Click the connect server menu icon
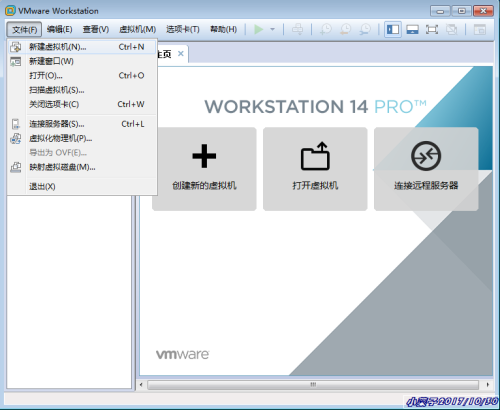 pos(15,124)
